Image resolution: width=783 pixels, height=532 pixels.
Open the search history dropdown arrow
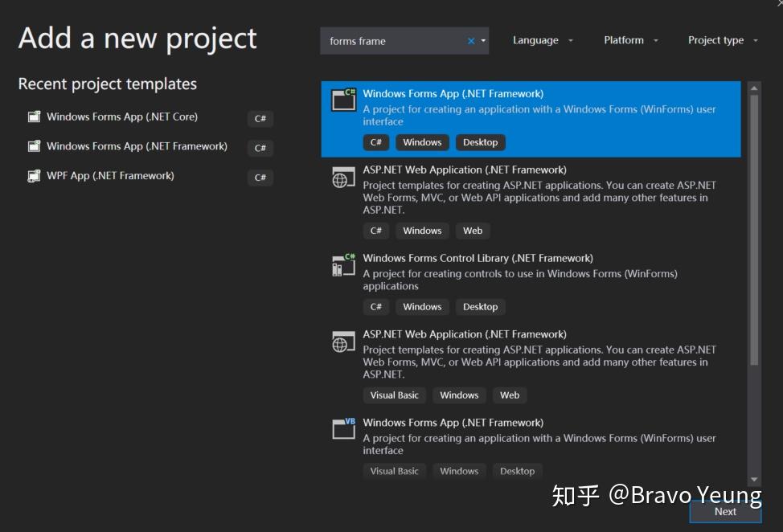(484, 41)
